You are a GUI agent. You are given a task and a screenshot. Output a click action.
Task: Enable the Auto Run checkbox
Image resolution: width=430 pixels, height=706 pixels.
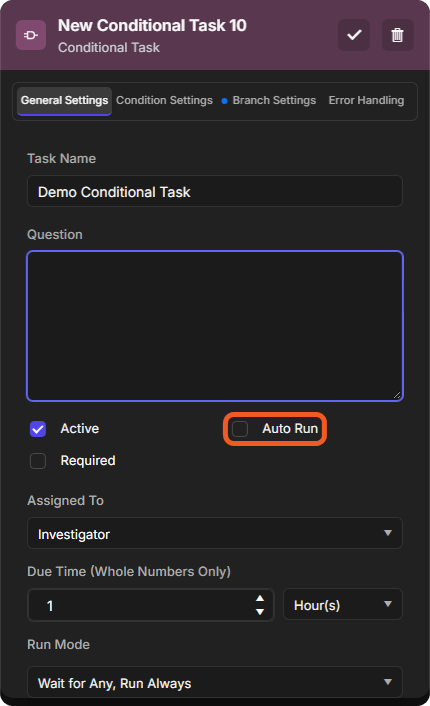click(240, 429)
